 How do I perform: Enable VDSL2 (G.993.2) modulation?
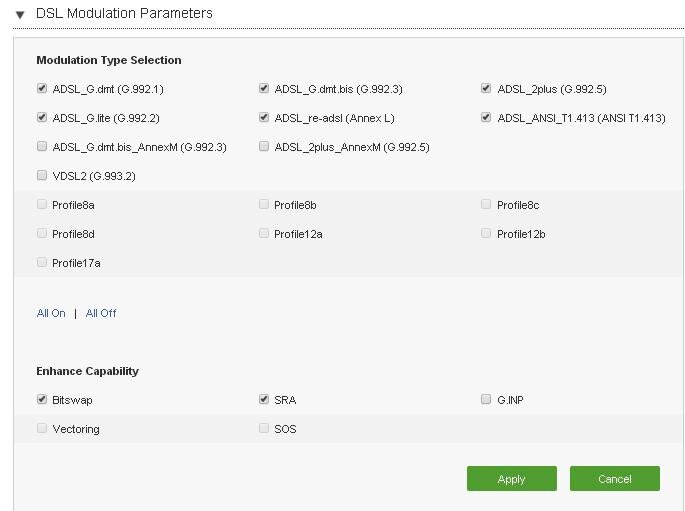[42, 176]
